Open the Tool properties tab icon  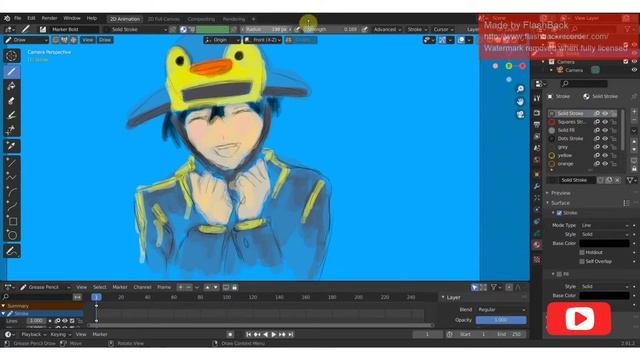(x=537, y=98)
